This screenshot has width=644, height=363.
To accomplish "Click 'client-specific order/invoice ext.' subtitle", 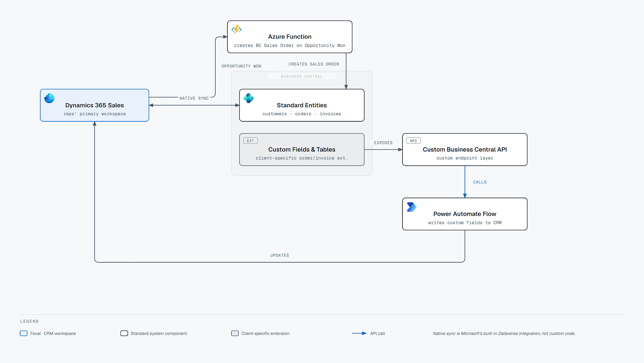I will 302,158.
